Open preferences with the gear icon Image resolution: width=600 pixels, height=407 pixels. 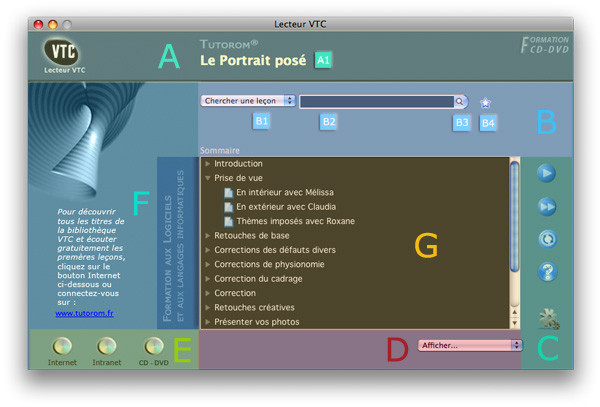pyautogui.click(x=549, y=319)
